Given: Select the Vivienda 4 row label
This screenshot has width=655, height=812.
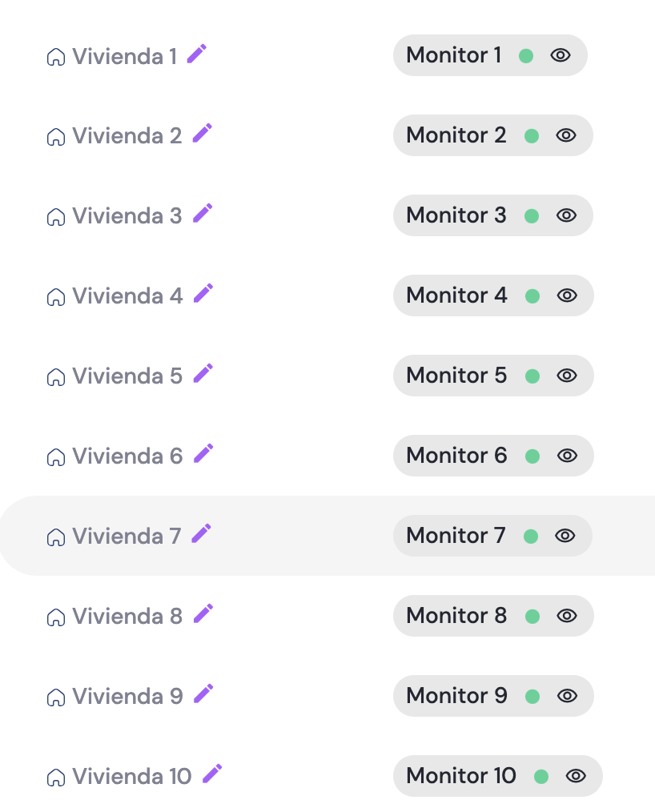Looking at the screenshot, I should [x=127, y=296].
